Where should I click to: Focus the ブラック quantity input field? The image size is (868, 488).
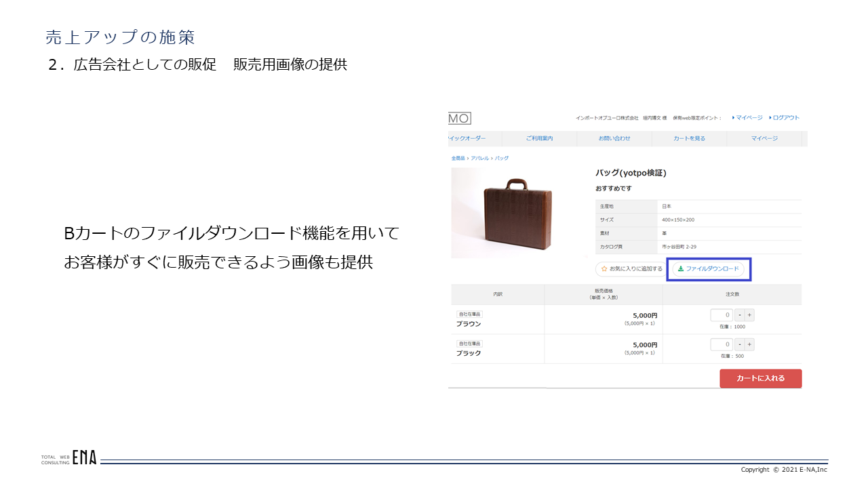click(722, 344)
